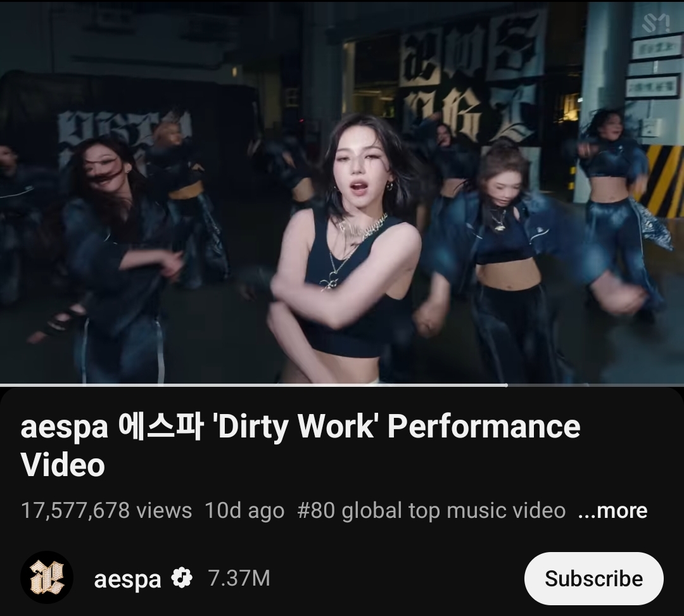684x616 pixels.
Task: Open the aespa channel avatar
Action: point(47,578)
